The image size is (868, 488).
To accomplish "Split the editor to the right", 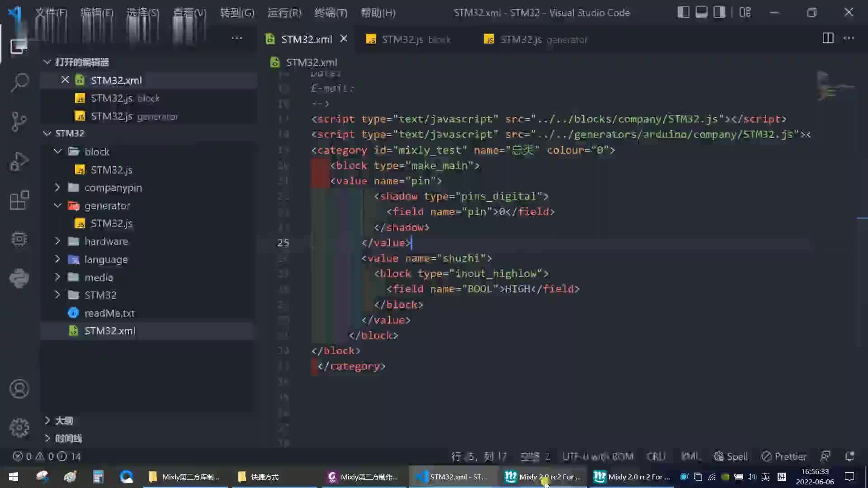I will [828, 38].
